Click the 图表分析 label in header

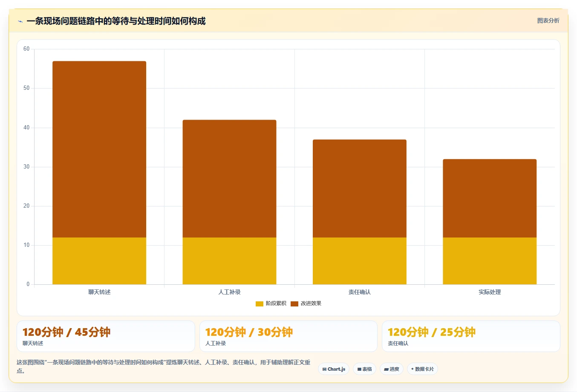click(x=548, y=20)
